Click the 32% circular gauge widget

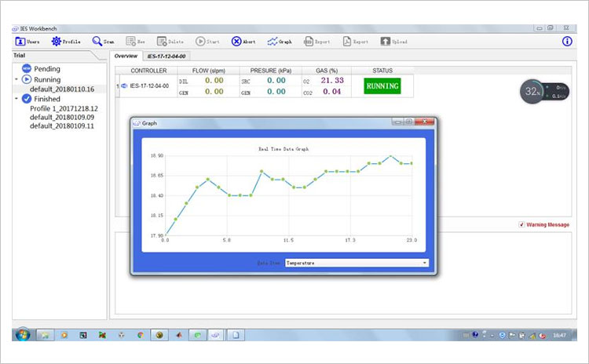click(x=532, y=91)
